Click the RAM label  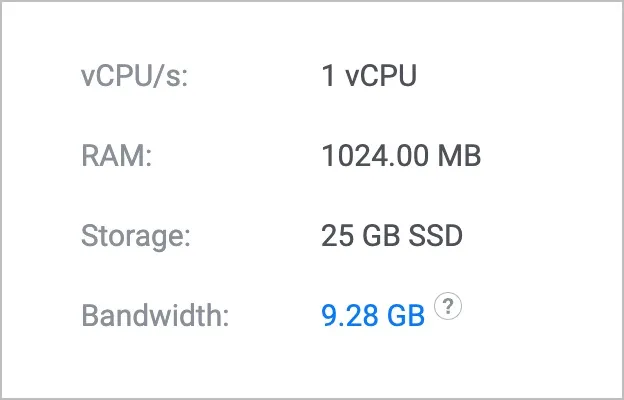tap(114, 157)
